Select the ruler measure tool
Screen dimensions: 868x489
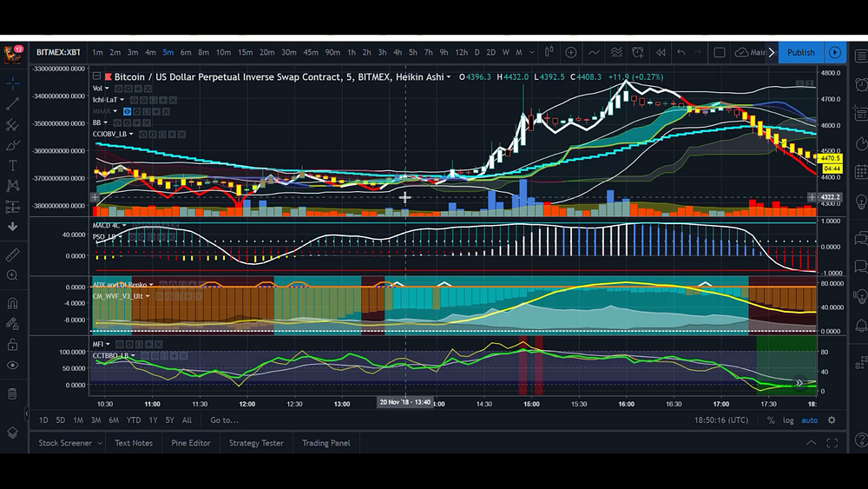click(13, 254)
